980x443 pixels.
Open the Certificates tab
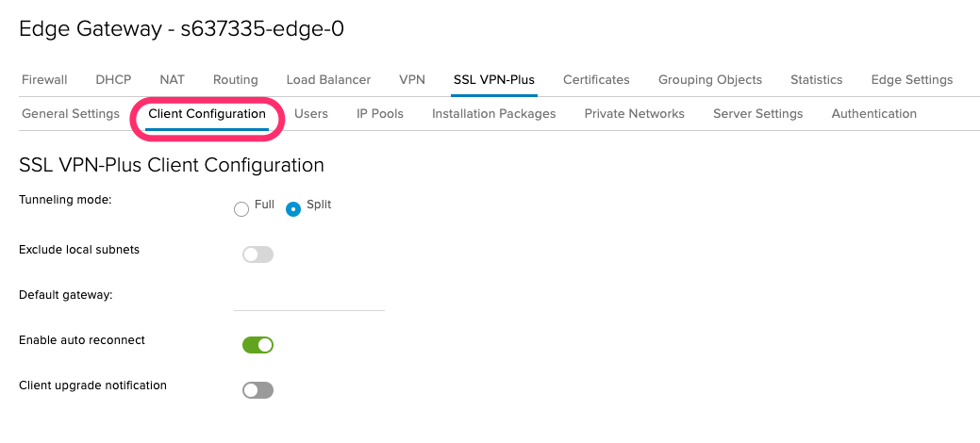pyautogui.click(x=596, y=80)
